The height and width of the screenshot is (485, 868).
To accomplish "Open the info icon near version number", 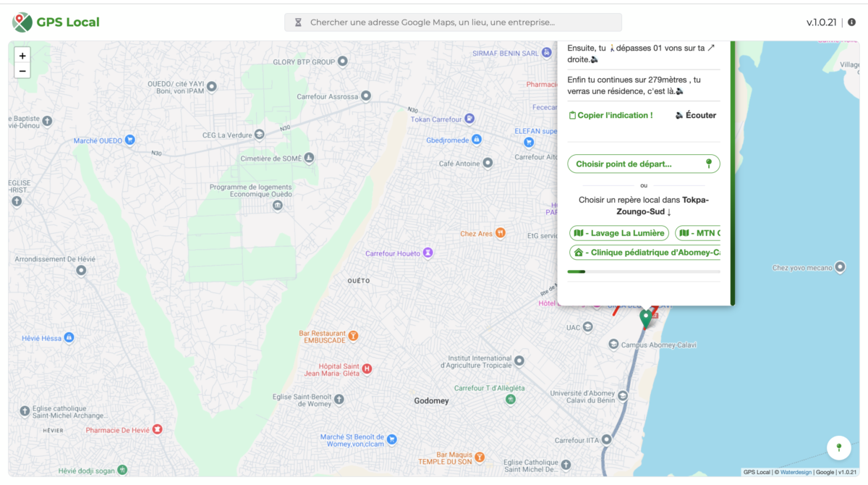I will click(851, 22).
